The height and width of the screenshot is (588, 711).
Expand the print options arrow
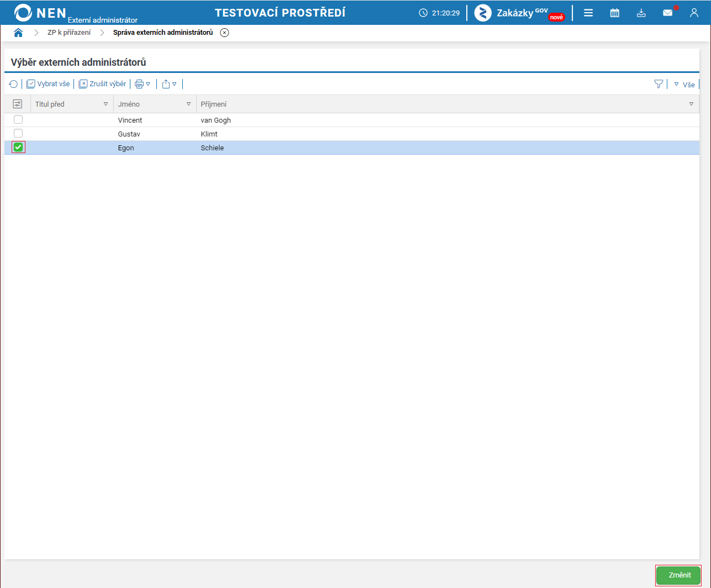[x=148, y=84]
